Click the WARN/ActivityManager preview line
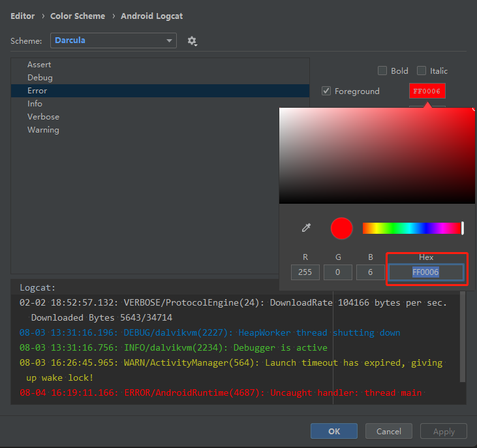The image size is (477, 448). pyautogui.click(x=231, y=370)
